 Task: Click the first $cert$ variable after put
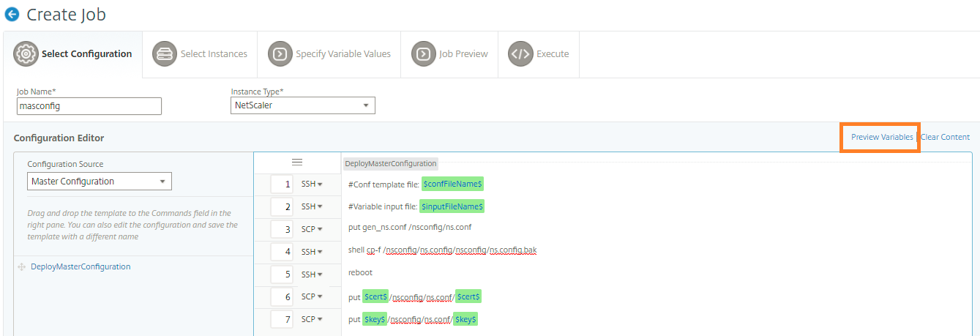(375, 296)
